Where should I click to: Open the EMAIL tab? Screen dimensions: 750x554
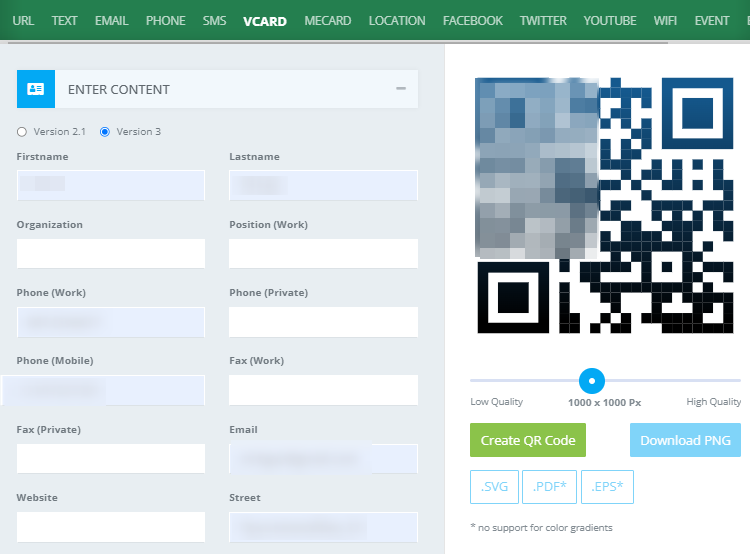pyautogui.click(x=111, y=21)
